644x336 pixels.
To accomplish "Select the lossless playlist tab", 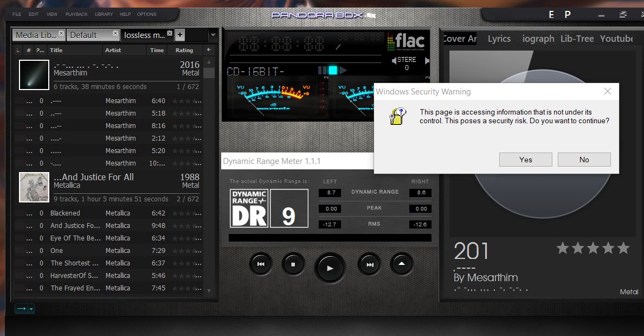I will pos(147,35).
